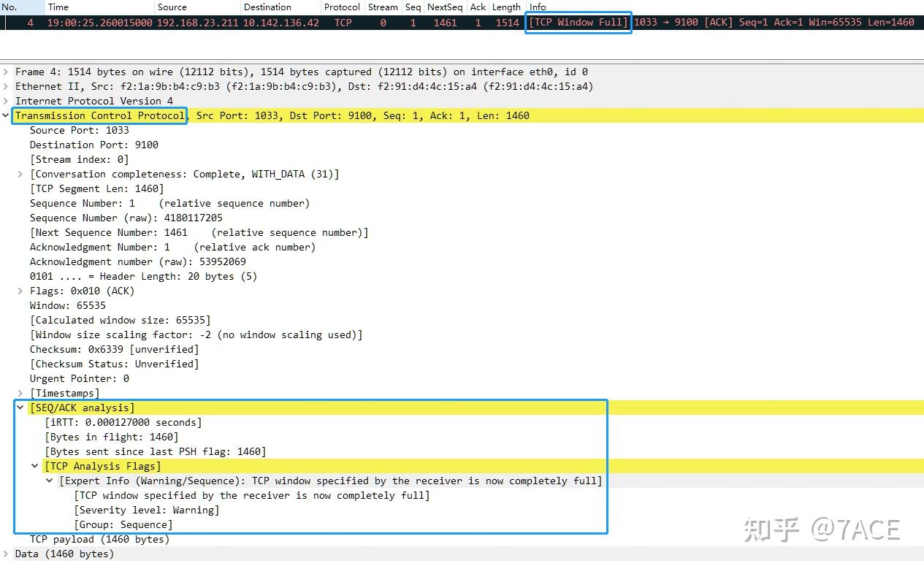The height and width of the screenshot is (566, 924).
Task: Sort packets by the Protocol column
Action: click(342, 7)
